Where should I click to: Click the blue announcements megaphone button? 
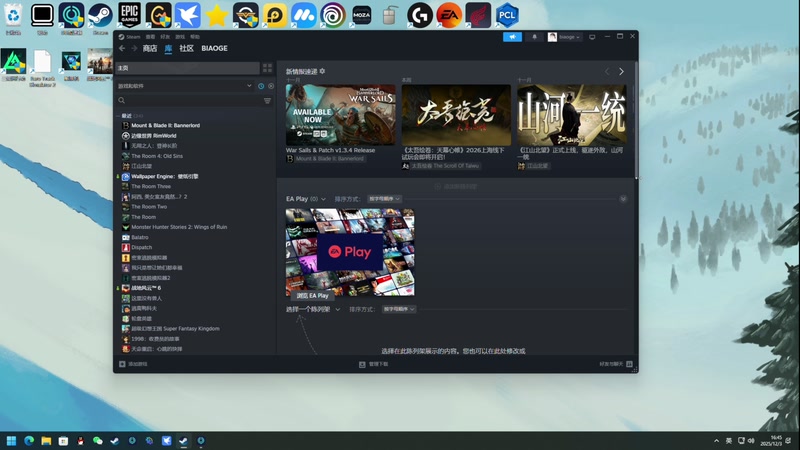512,37
